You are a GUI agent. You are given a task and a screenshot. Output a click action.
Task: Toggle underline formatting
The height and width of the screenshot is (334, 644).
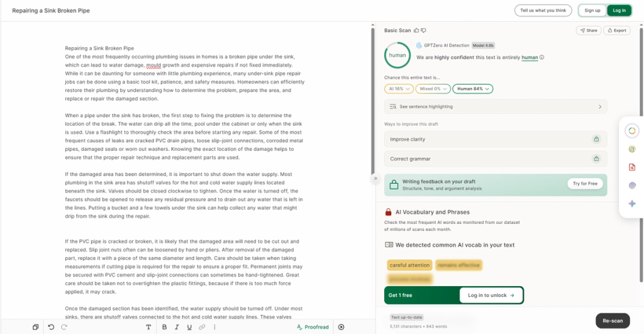pos(189,327)
